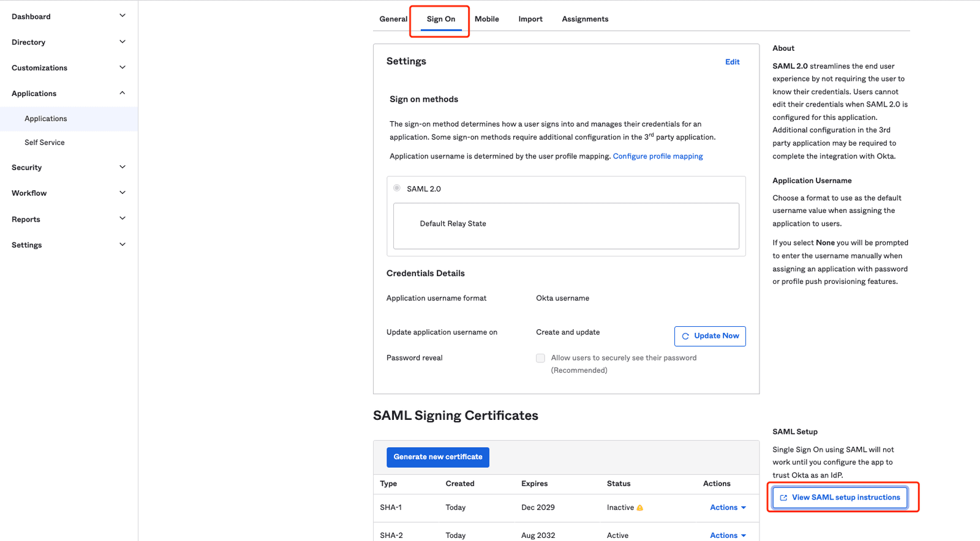Image resolution: width=980 pixels, height=541 pixels.
Task: Open the Assignments tab
Action: 585,19
